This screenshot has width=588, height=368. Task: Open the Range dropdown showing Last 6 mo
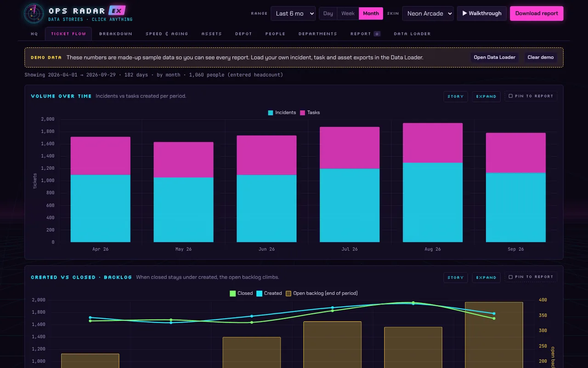[x=293, y=13]
